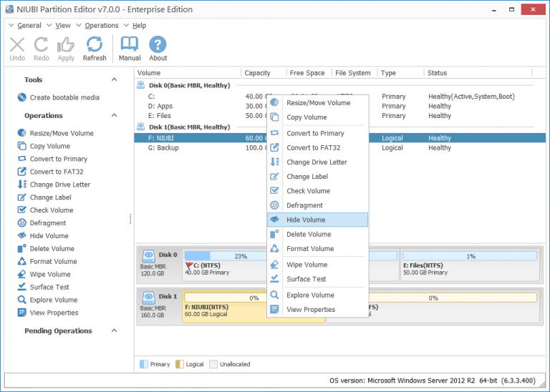Select the G: Backup volume row

(339, 148)
